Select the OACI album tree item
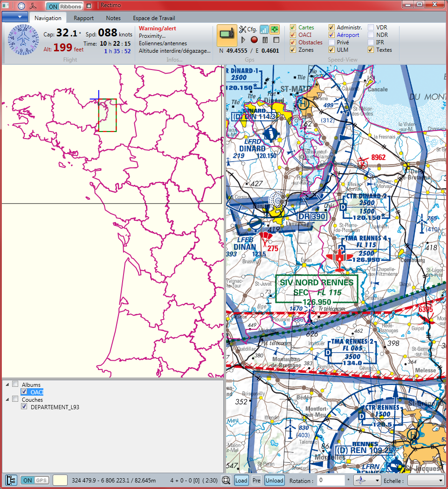This screenshot has width=448, height=489. pyautogui.click(x=37, y=392)
